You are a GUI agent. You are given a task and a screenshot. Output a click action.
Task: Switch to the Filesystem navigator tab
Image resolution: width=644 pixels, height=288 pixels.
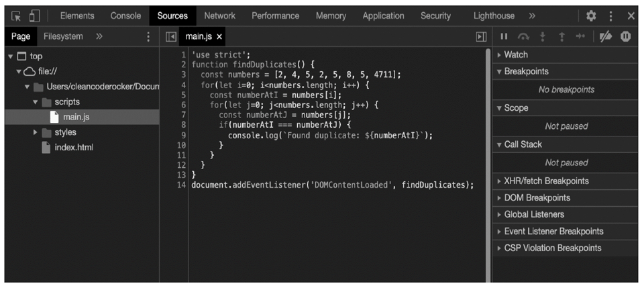coord(63,36)
